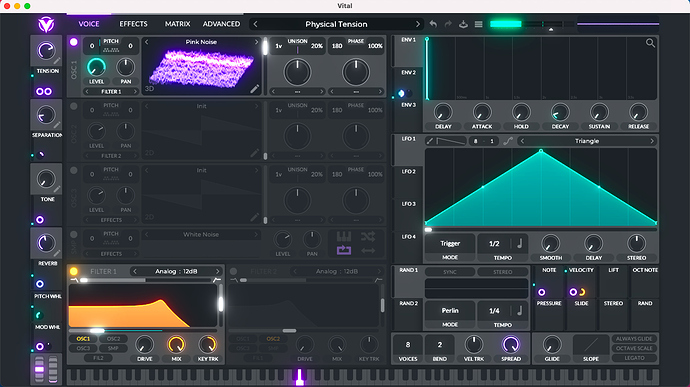Select the ENV 3 tab

pyautogui.click(x=408, y=105)
